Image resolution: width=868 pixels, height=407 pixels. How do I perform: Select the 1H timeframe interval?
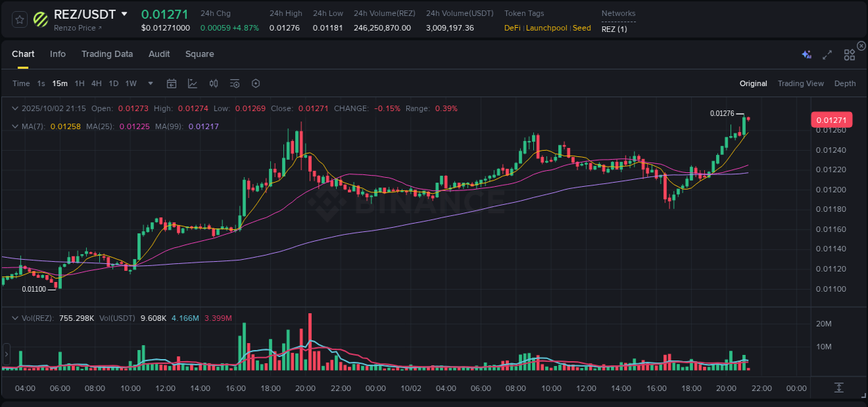click(x=78, y=83)
